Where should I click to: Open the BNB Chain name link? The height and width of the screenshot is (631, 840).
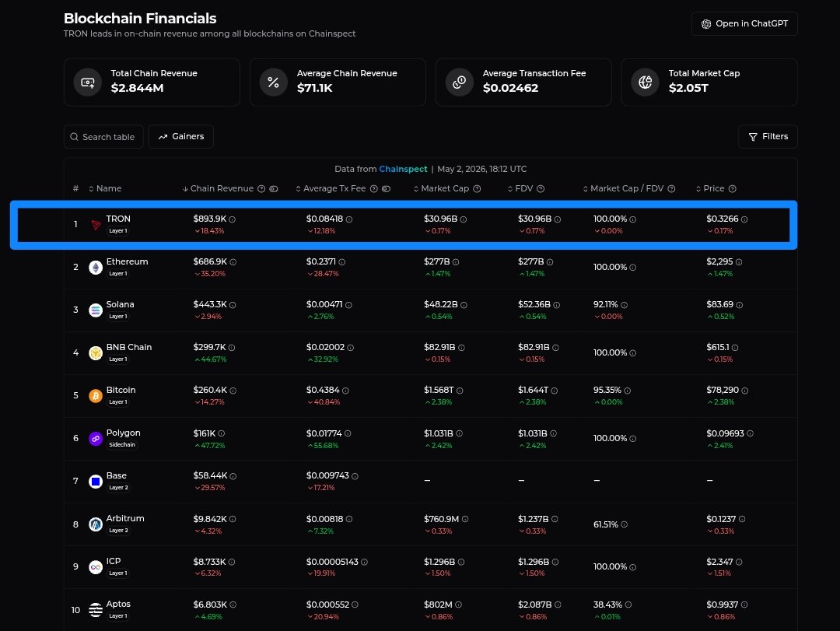pos(128,347)
